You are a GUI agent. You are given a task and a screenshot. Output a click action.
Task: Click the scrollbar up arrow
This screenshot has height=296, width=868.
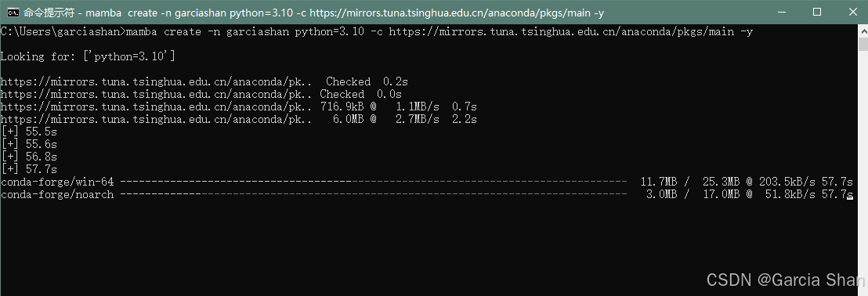point(863,31)
